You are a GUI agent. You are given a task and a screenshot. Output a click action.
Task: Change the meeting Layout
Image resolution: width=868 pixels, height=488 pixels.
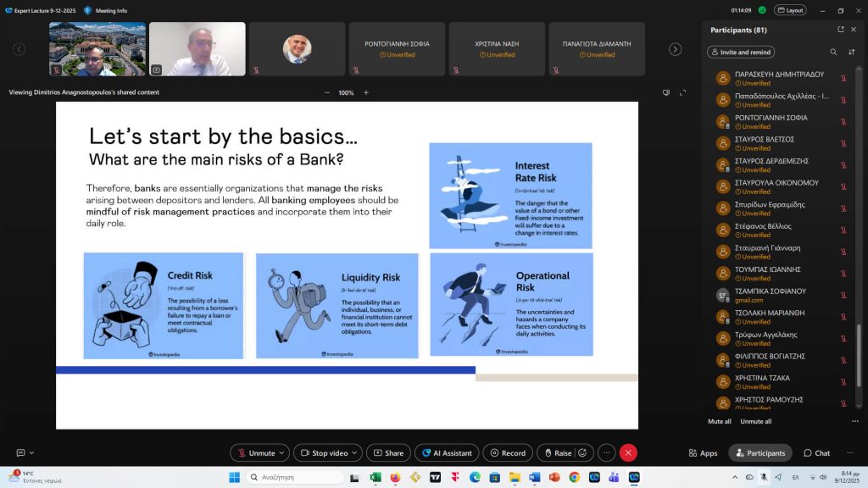[x=790, y=9]
